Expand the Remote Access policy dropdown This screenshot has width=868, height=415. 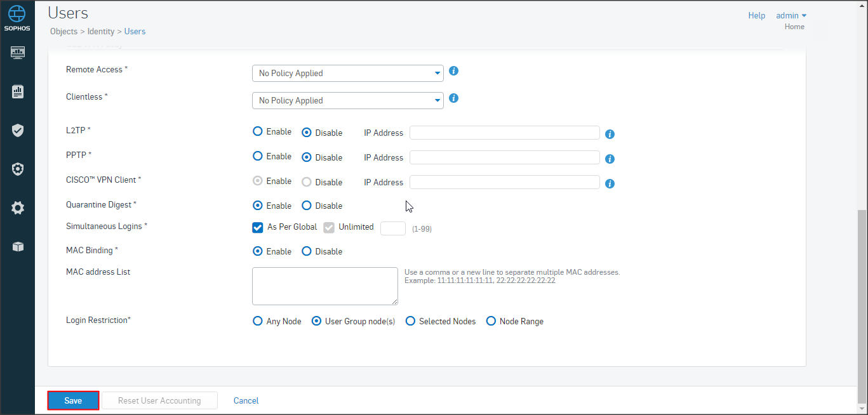pyautogui.click(x=347, y=74)
